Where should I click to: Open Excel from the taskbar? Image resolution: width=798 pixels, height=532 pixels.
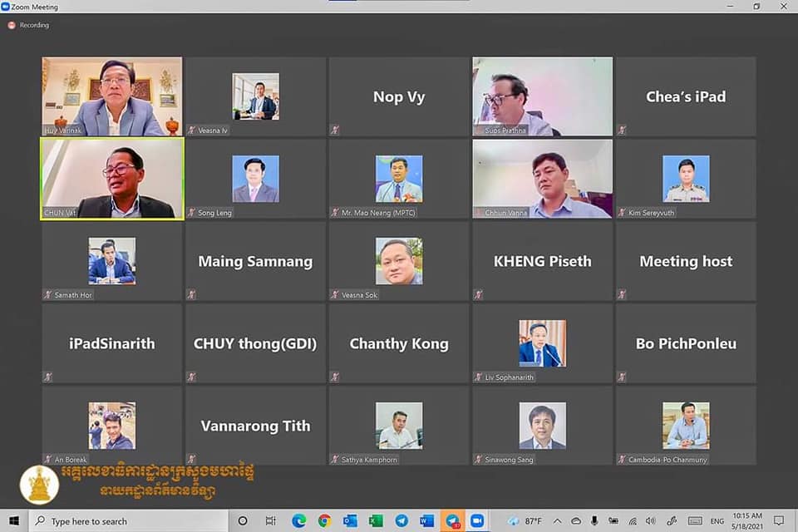tap(376, 521)
